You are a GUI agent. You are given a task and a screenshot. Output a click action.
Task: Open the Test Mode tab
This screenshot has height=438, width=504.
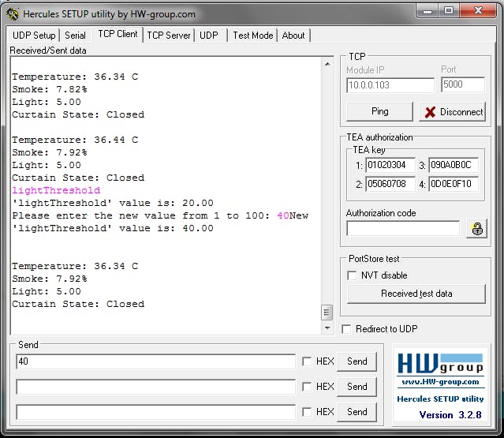tap(252, 36)
